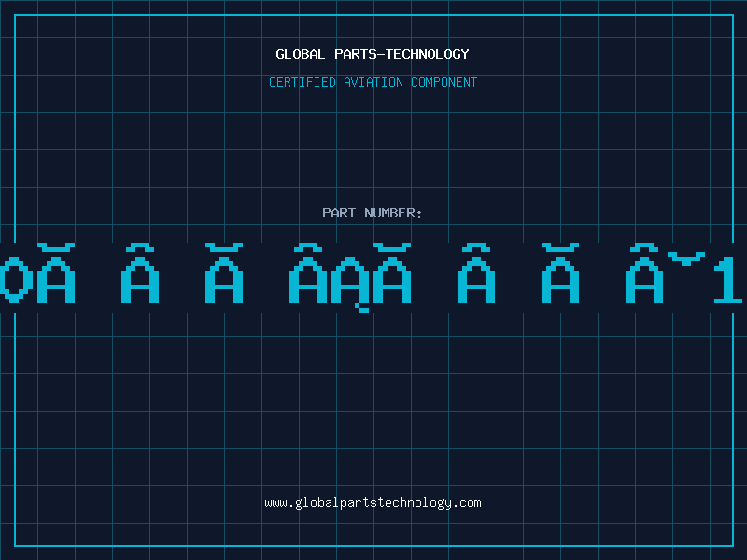
Task: Click the garbled part number string
Action: pos(373,277)
